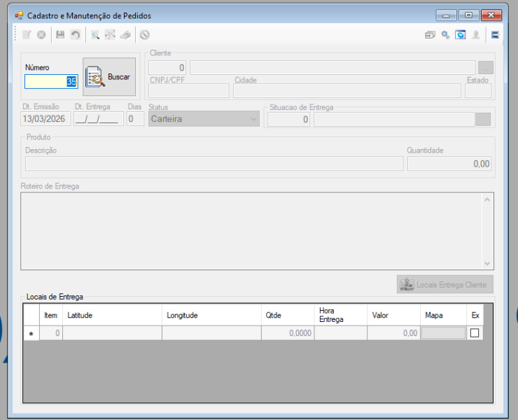Click the magnifier search toolbar icon
518x420 pixels.
tap(95, 35)
